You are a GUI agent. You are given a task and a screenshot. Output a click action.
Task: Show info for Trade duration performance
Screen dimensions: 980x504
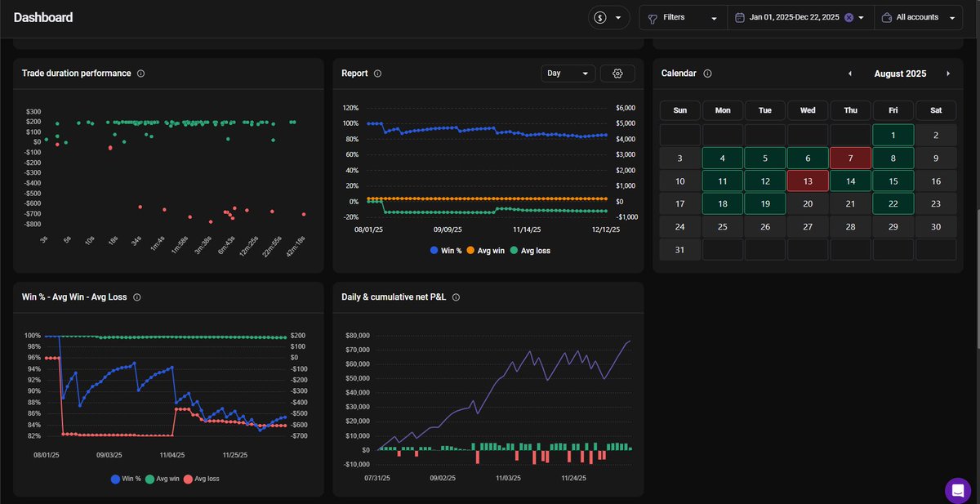[140, 74]
